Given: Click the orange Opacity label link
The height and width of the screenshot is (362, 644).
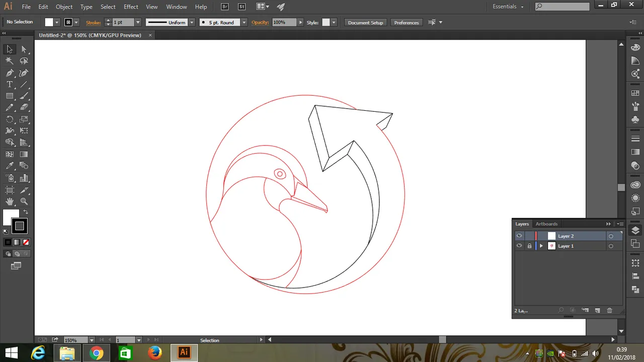Looking at the screenshot, I should click(260, 22).
